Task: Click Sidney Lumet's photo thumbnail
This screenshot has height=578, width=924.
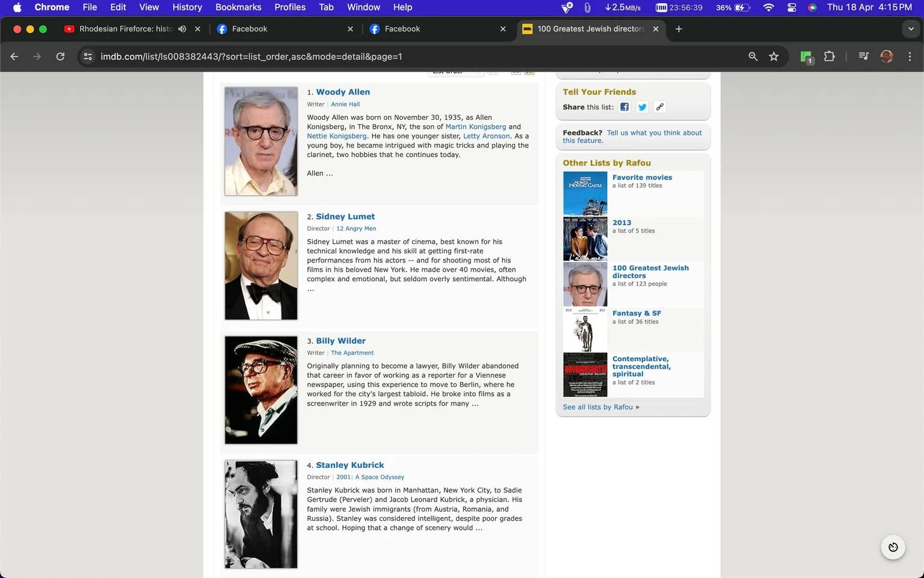Action: point(260,266)
